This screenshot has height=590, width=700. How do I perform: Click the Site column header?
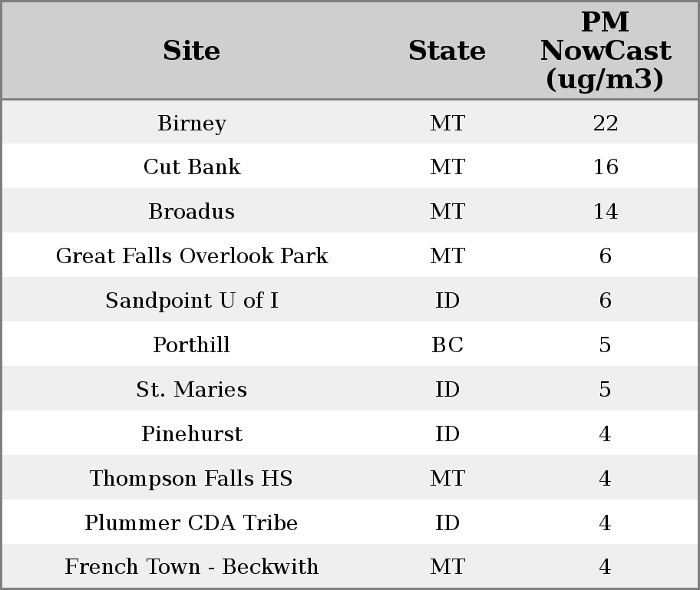pos(192,51)
